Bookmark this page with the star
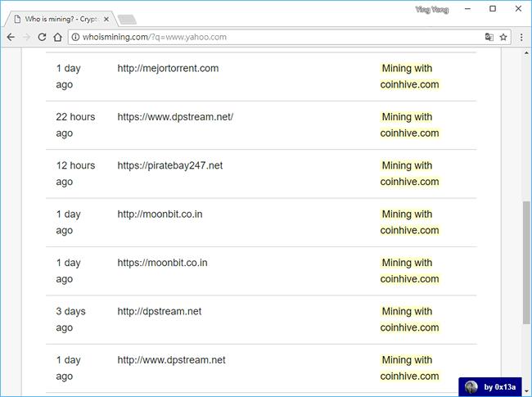The image size is (532, 397). [503, 37]
